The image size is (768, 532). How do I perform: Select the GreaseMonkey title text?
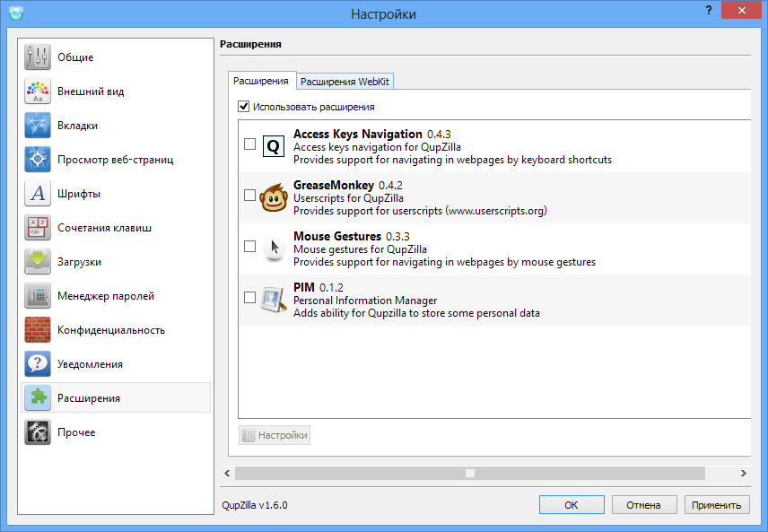pyautogui.click(x=334, y=185)
